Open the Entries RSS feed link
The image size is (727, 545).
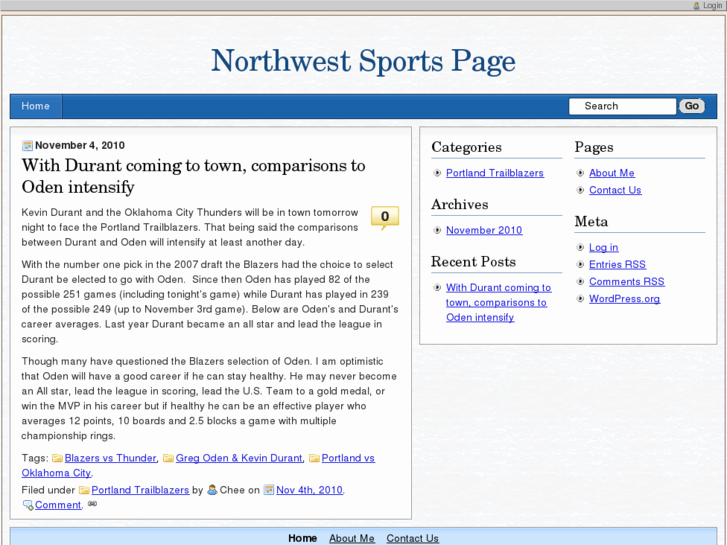pos(617,264)
